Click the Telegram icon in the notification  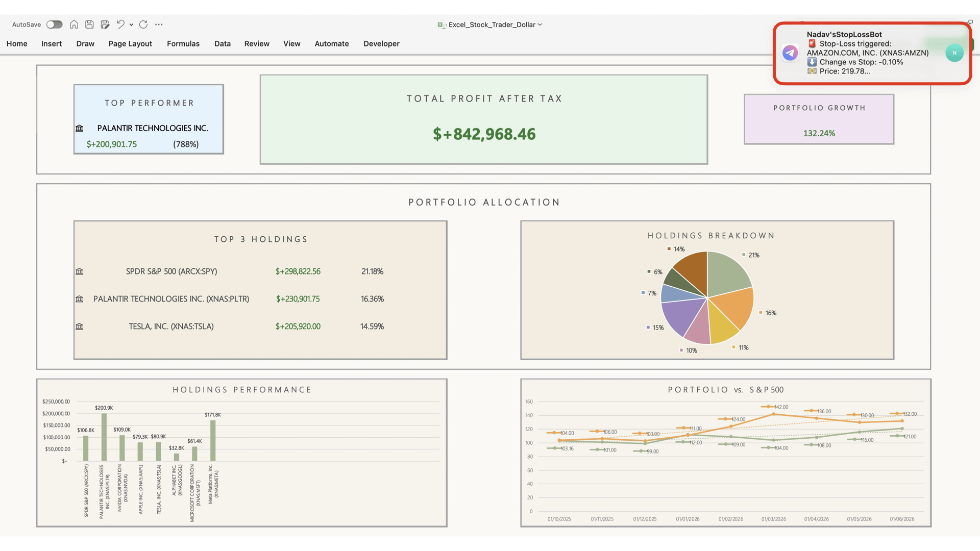(790, 53)
